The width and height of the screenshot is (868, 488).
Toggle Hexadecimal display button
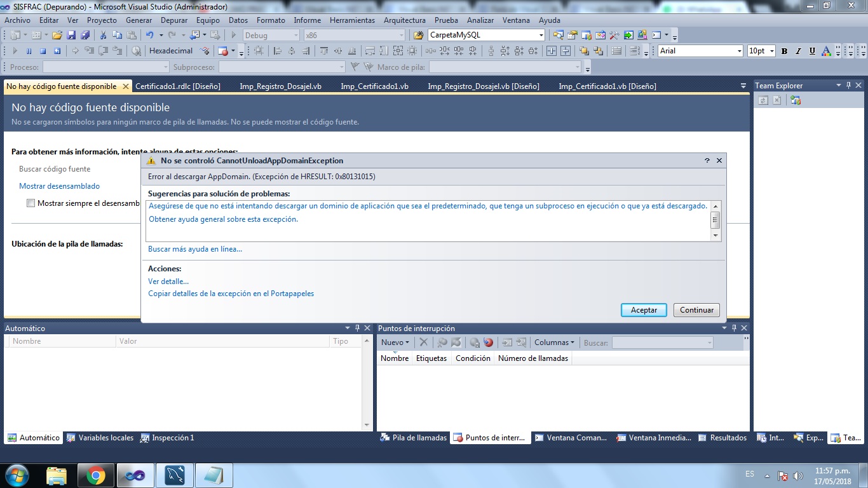coord(171,51)
